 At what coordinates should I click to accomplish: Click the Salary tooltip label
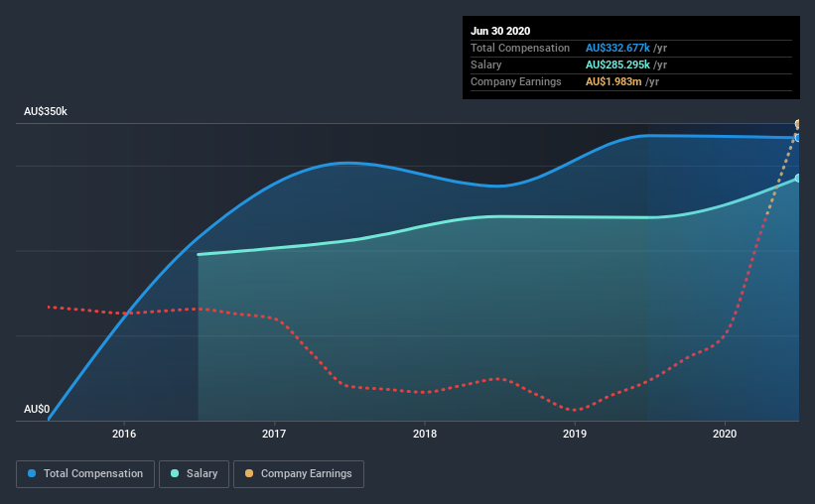coord(486,64)
